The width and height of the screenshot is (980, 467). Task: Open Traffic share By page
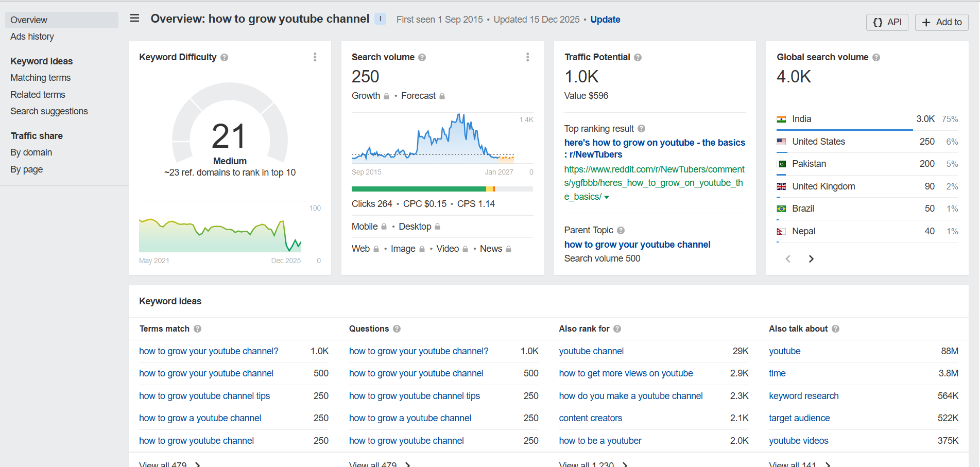point(26,169)
